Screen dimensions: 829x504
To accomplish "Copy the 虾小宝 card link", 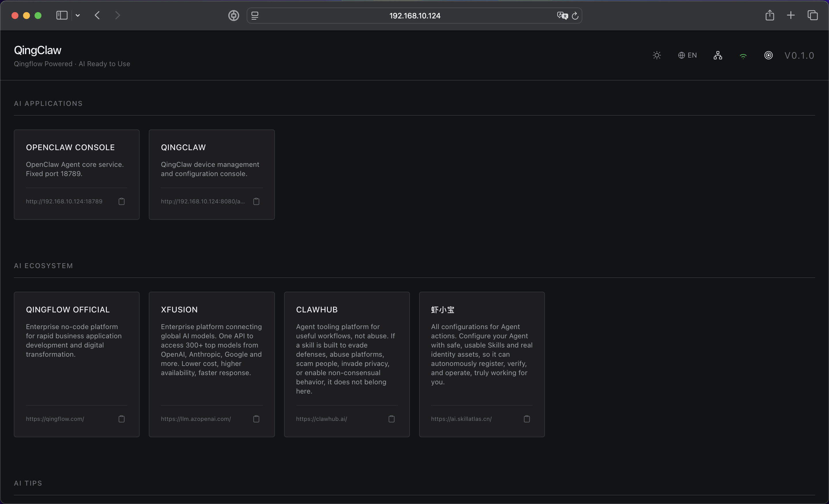I will 527,419.
